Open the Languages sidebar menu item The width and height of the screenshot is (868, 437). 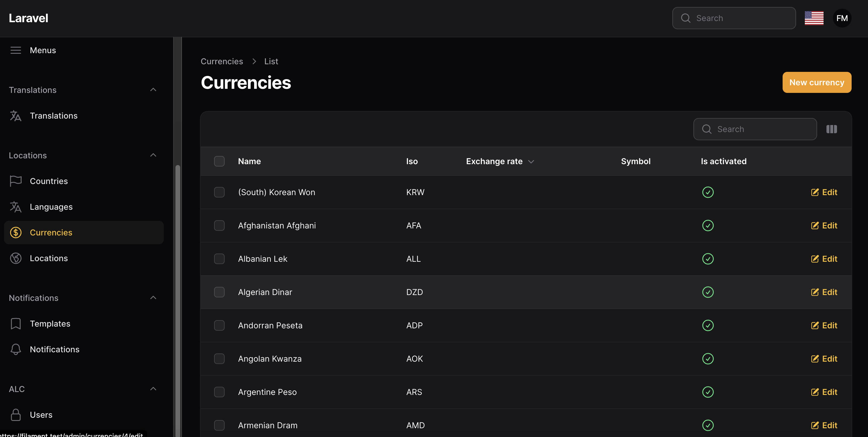click(51, 207)
